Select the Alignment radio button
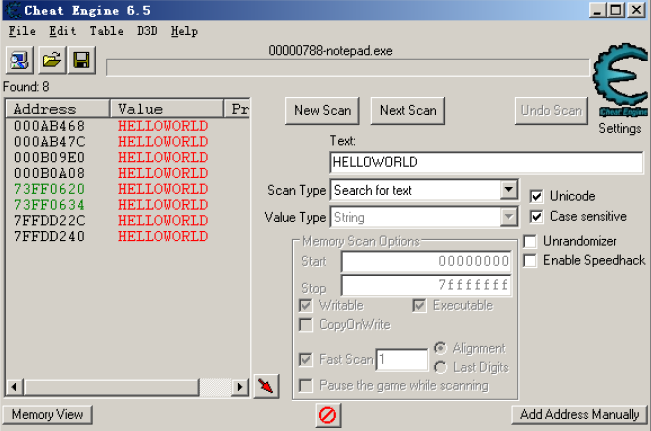This screenshot has width=651, height=431. pos(440,348)
